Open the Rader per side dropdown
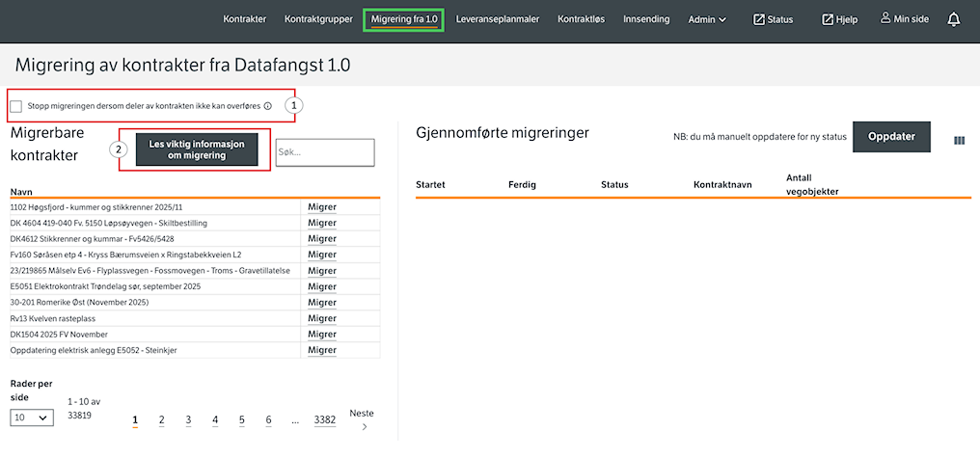 pos(32,418)
